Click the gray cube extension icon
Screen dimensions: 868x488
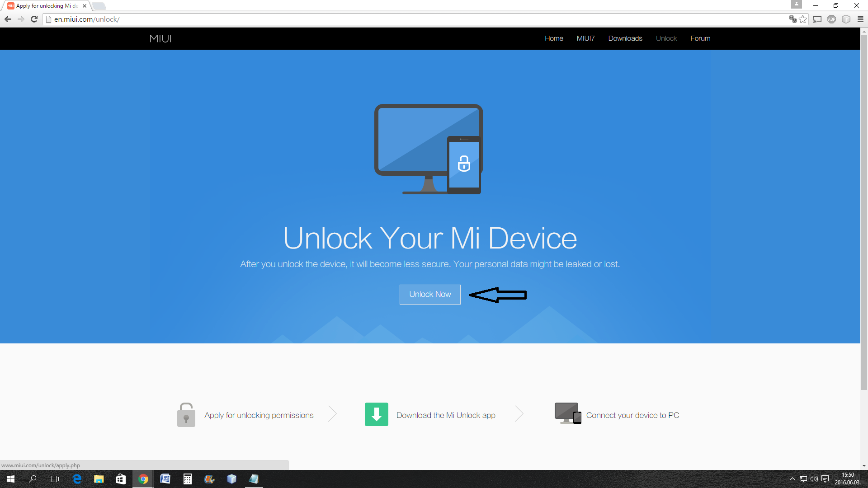(x=846, y=19)
